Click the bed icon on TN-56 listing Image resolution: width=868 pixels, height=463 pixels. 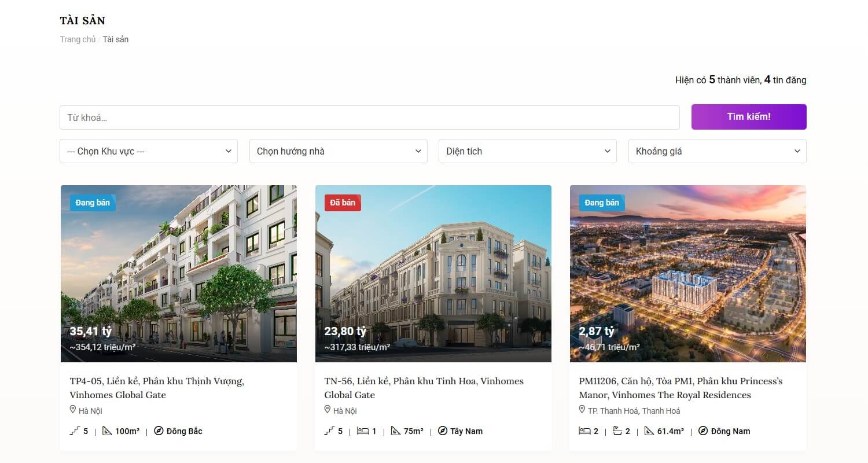[x=363, y=431]
